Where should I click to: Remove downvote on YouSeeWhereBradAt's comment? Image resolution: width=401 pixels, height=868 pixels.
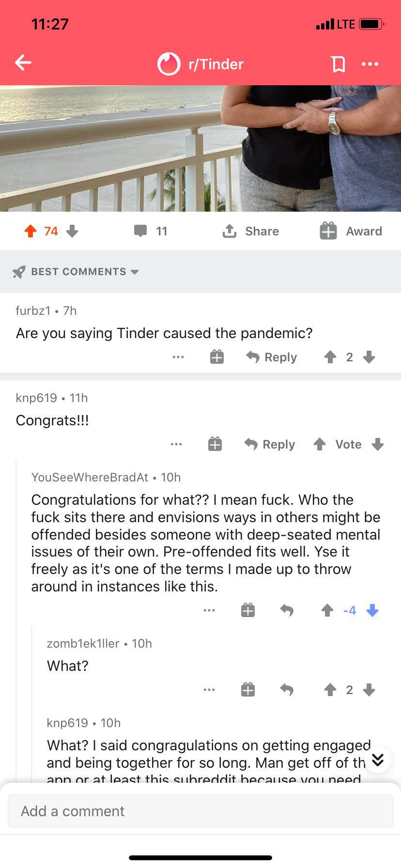372,610
